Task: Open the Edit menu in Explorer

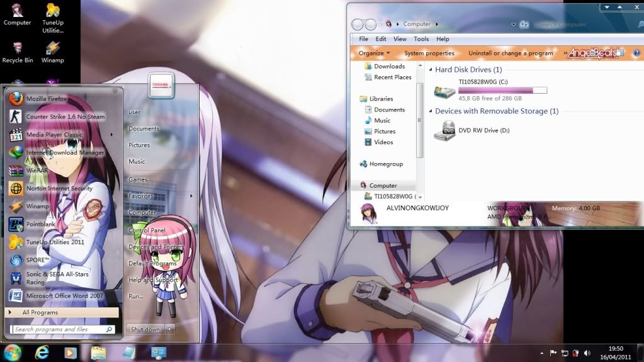Action: click(381, 39)
